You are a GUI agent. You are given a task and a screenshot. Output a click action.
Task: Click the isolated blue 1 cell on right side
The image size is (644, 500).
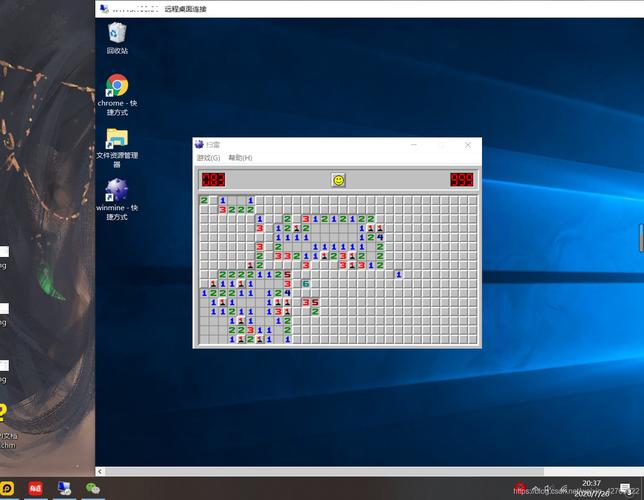(398, 274)
